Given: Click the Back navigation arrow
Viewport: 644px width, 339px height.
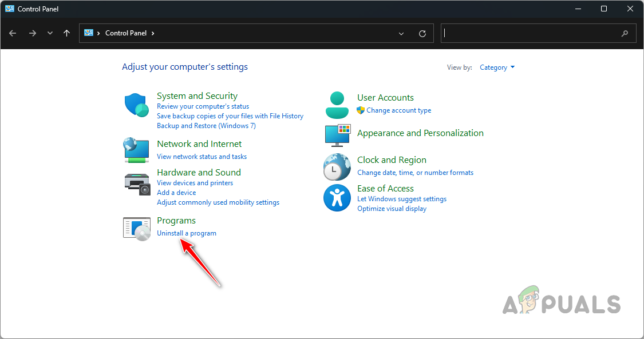Looking at the screenshot, I should tap(13, 33).
